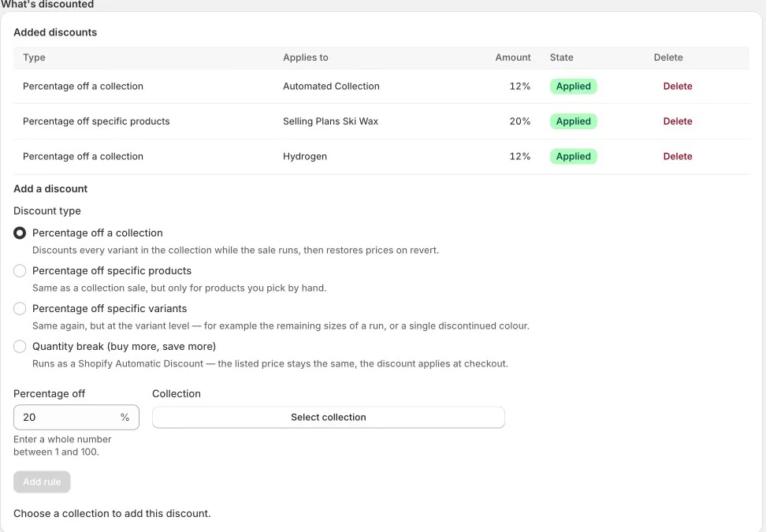This screenshot has height=532, width=766.
Task: Click the Type column header
Action: point(34,58)
